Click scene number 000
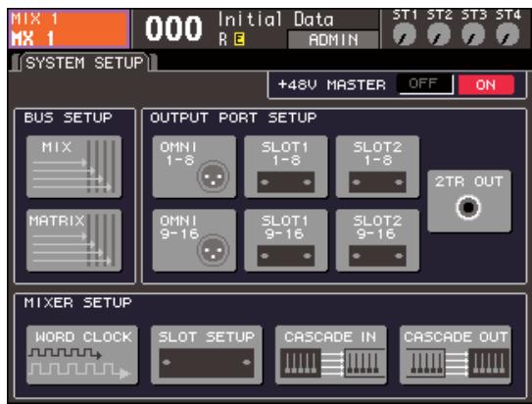 pos(173,28)
